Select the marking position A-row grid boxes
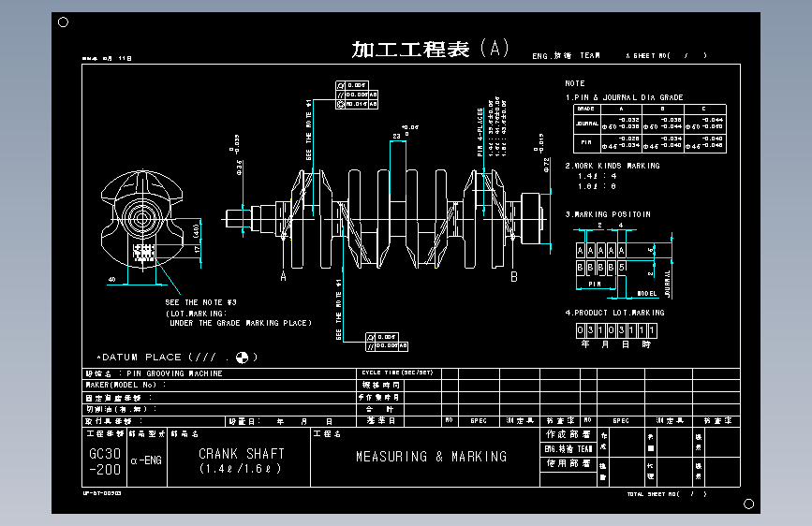Screen dimensions: 812x526 point(600,251)
